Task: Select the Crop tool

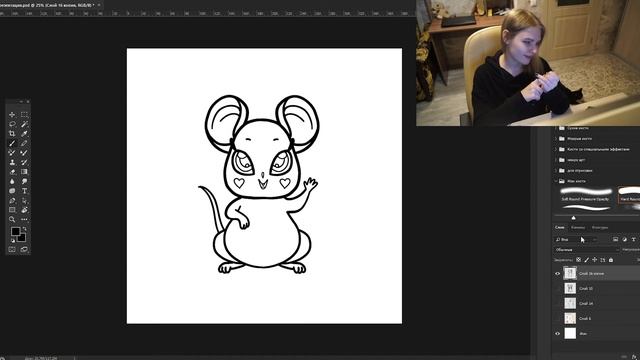Action: coord(12,133)
